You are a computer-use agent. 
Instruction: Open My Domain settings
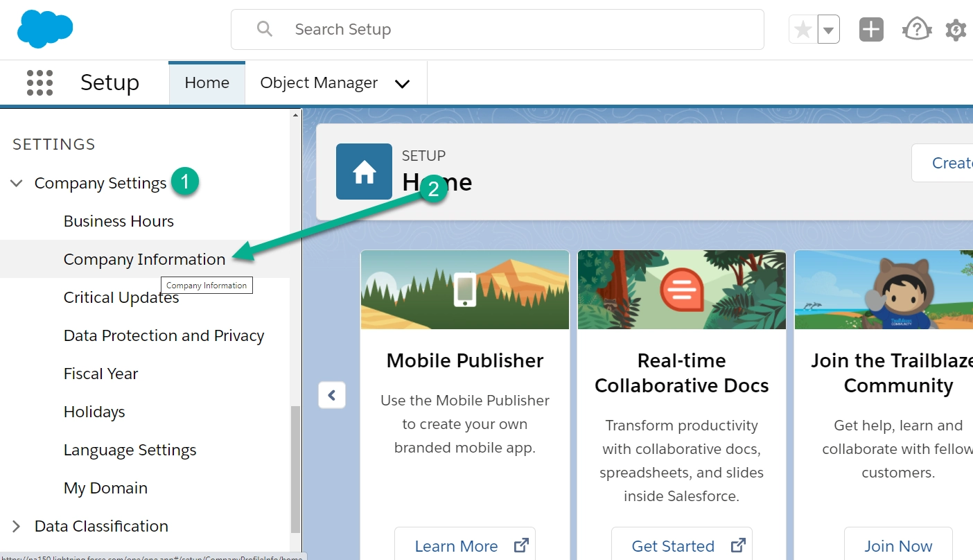(105, 488)
